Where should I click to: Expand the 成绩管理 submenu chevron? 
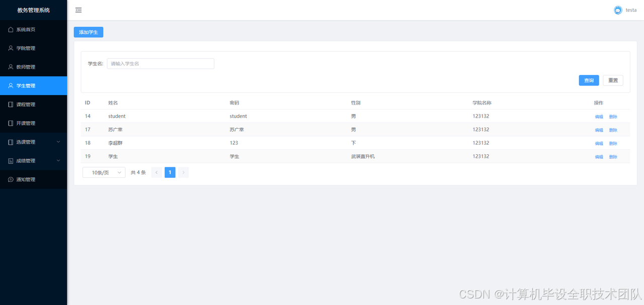pyautogui.click(x=58, y=161)
